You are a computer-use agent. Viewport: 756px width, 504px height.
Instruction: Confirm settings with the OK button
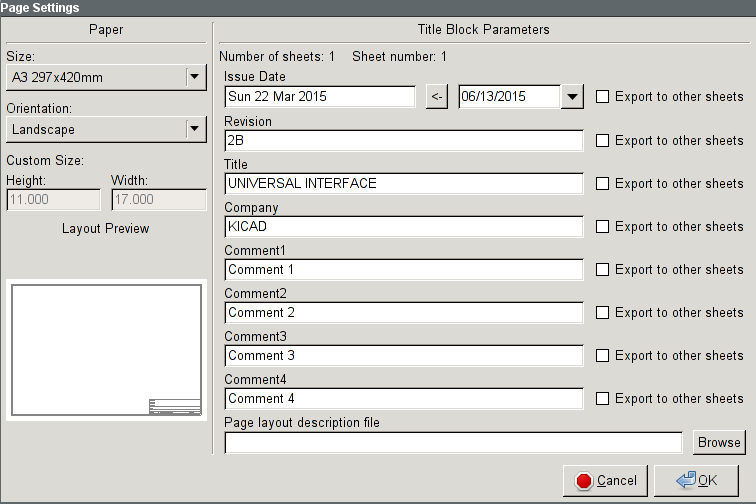coord(697,481)
